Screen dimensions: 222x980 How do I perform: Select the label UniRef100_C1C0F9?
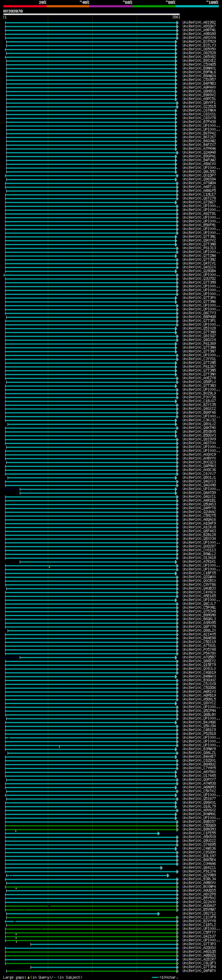[199, 917]
